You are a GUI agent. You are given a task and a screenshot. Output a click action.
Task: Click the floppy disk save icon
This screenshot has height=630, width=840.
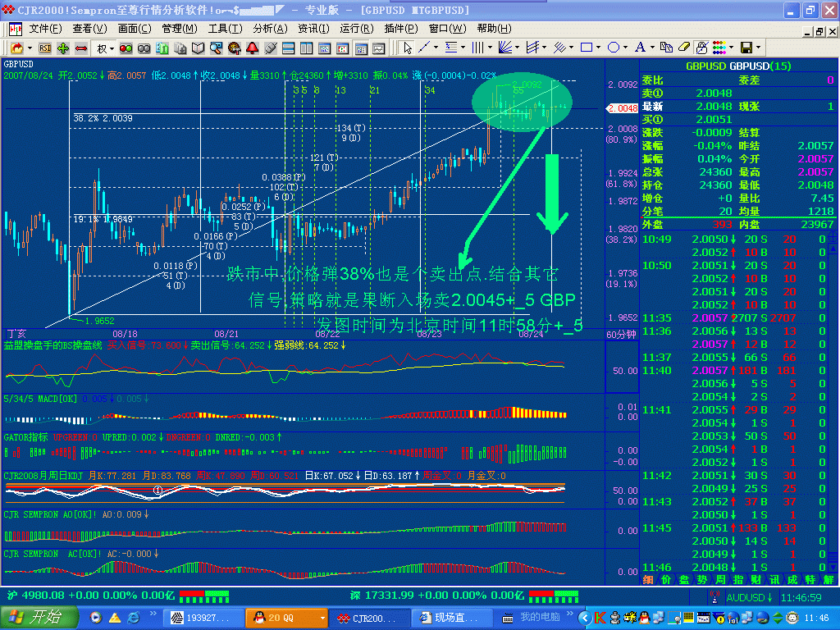[746, 48]
